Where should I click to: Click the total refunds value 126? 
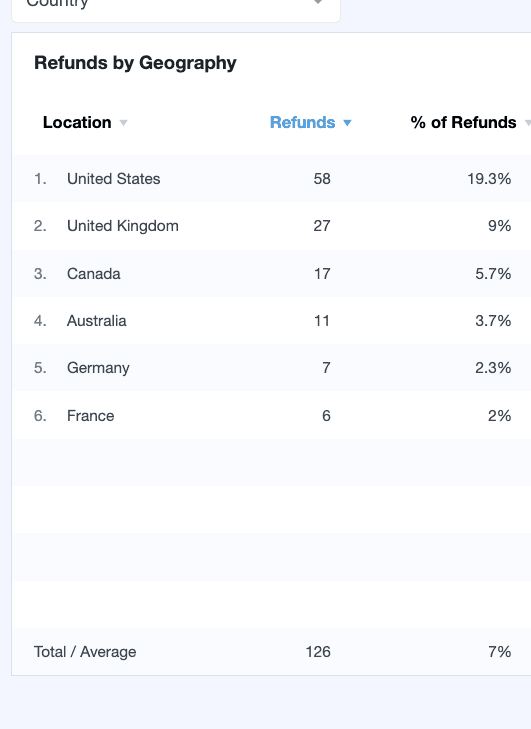coord(318,652)
